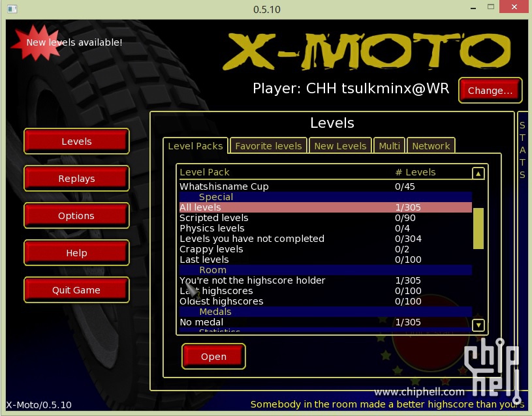This screenshot has height=416, width=532.
Task: Select the Last highscores pack
Action: [x=326, y=291]
